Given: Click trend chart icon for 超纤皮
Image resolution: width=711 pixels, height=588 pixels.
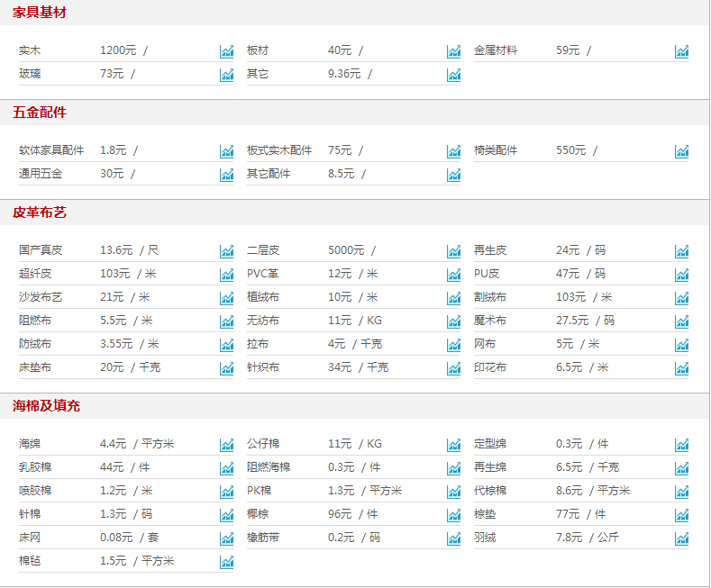Looking at the screenshot, I should click(227, 275).
